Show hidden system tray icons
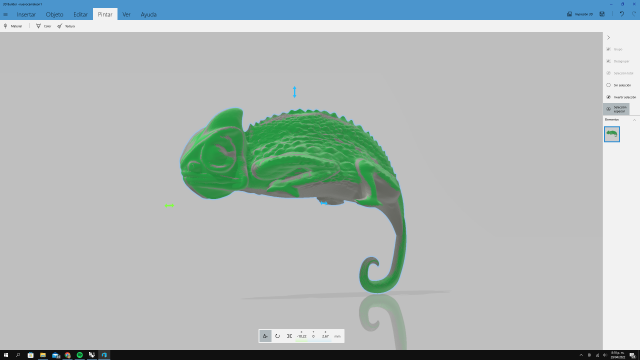Viewport: 640px width, 360px height. coord(581,356)
